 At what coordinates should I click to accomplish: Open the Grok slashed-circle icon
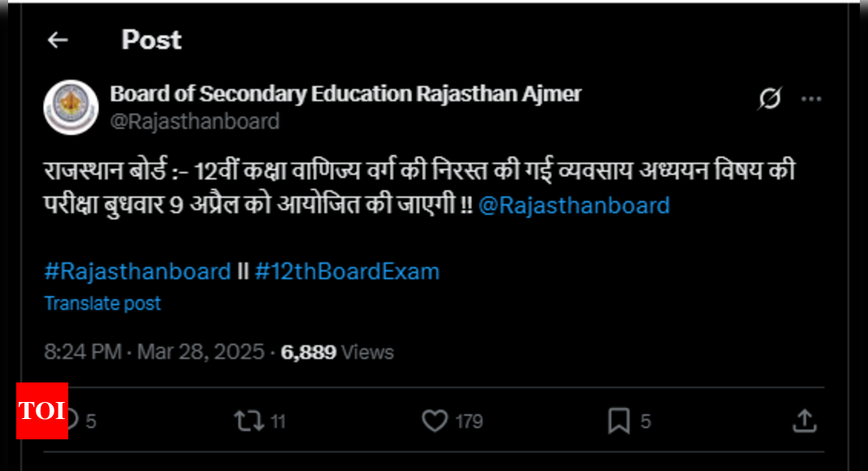[769, 99]
